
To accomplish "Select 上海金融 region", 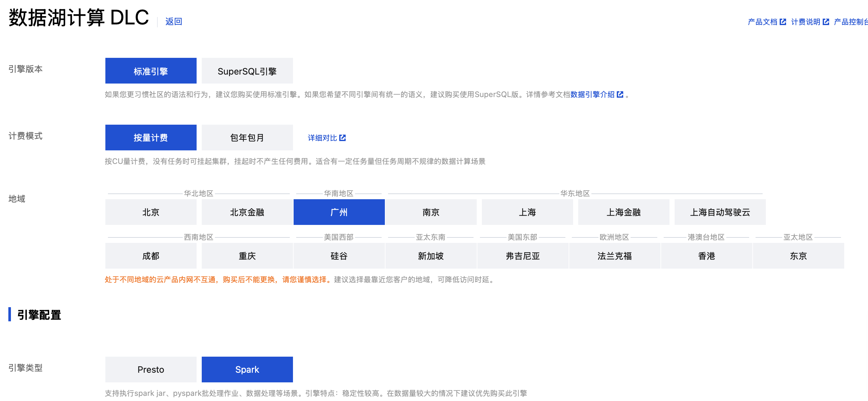I will coord(624,212).
